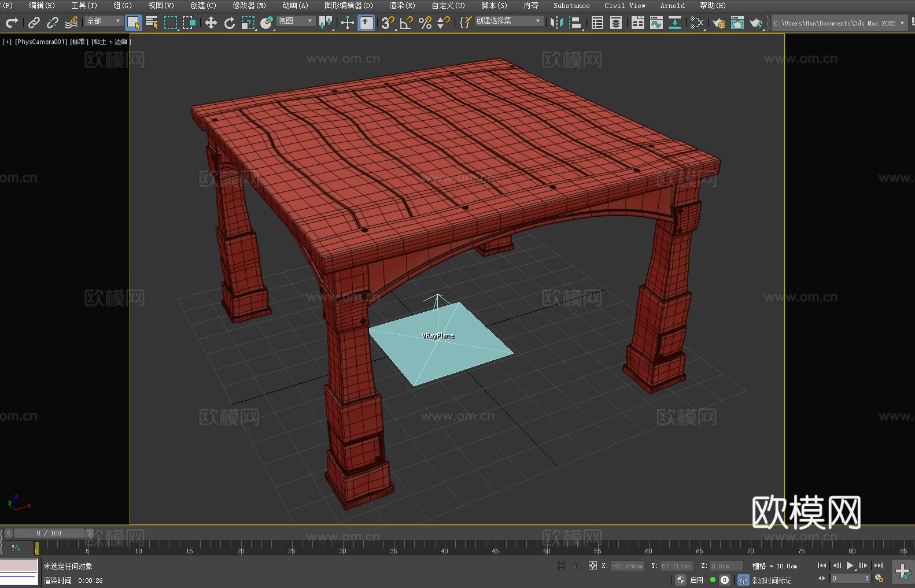Open the 全部 selection filter dropdown

pos(104,21)
